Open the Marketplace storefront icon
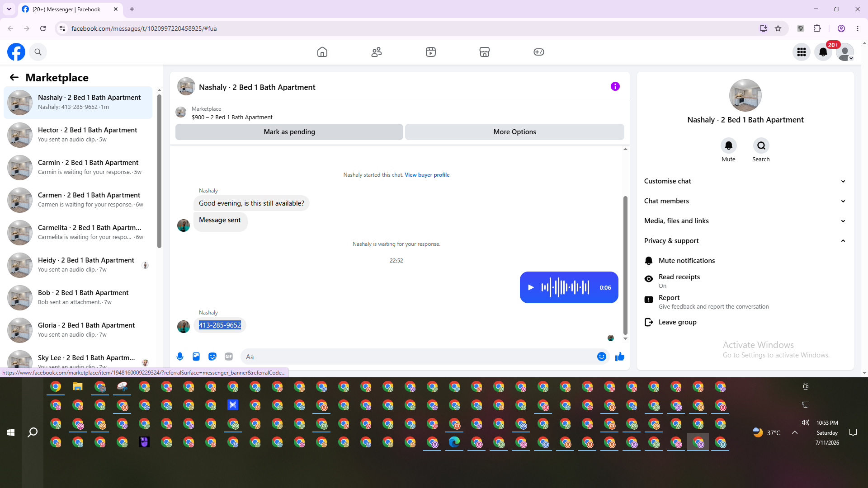 point(485,52)
